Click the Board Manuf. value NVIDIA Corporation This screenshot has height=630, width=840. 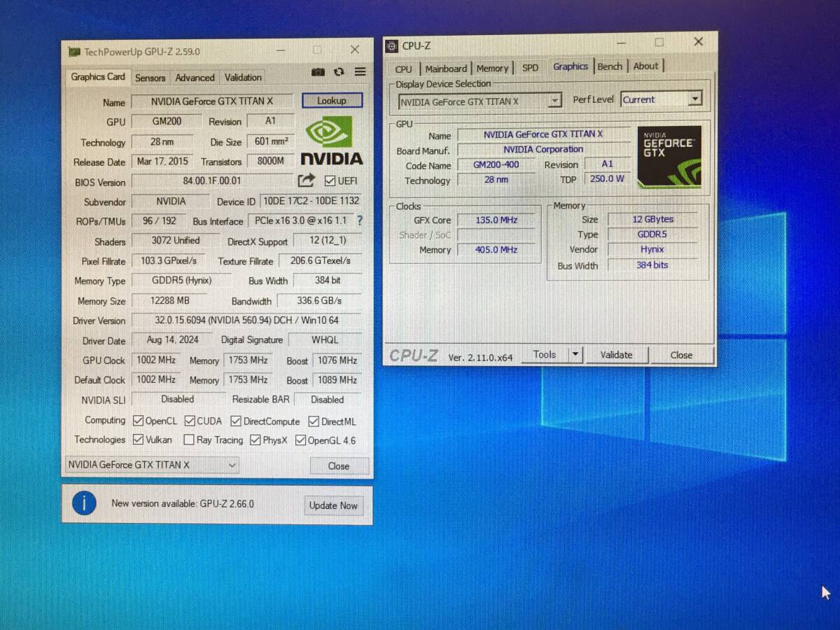point(543,150)
